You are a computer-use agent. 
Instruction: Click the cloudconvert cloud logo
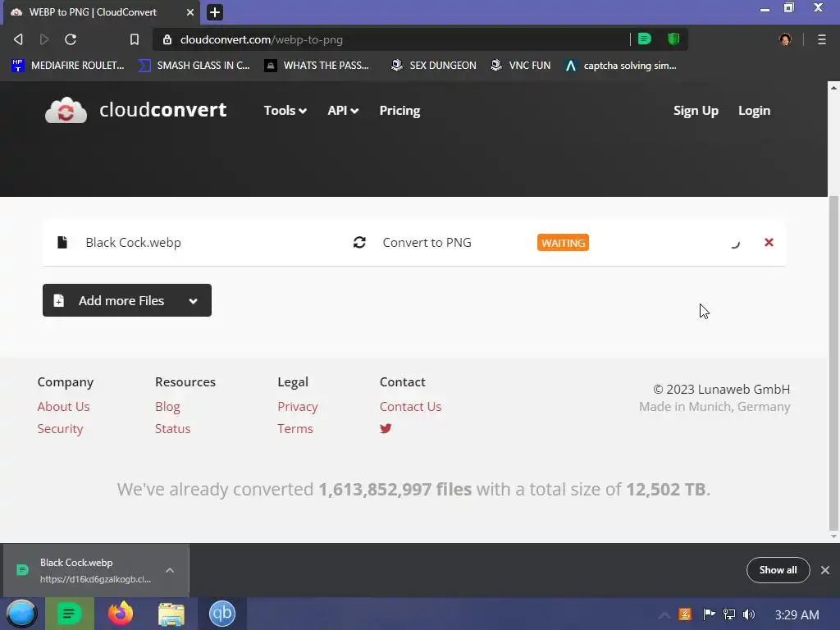[66, 111]
